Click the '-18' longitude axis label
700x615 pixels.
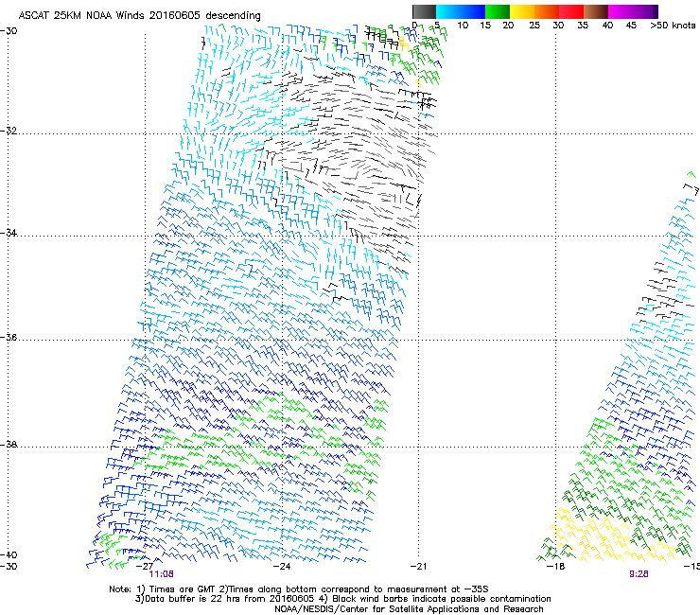556,566
